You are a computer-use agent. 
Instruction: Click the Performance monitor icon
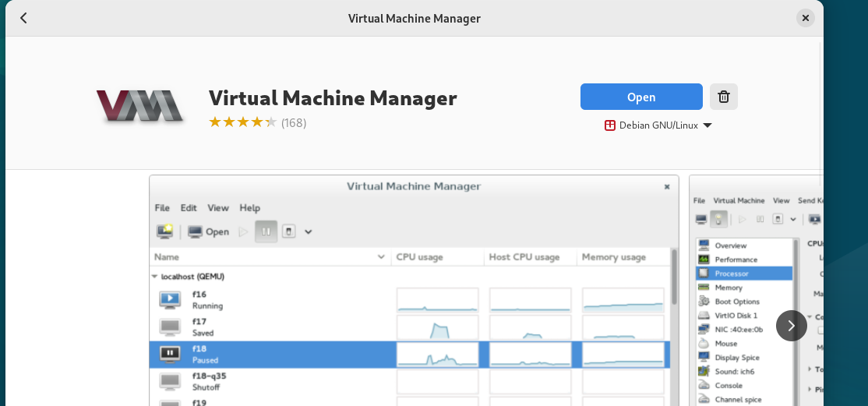(x=704, y=259)
